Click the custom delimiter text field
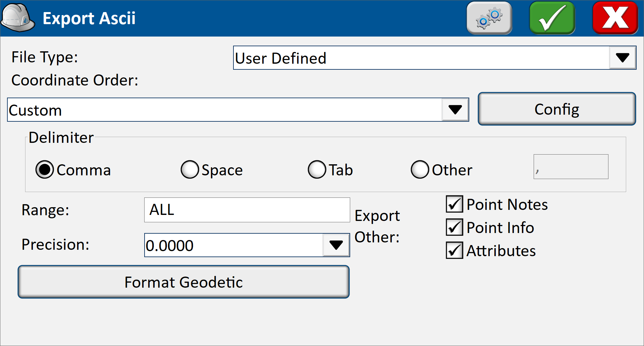Image resolution: width=644 pixels, height=346 pixels. (571, 167)
